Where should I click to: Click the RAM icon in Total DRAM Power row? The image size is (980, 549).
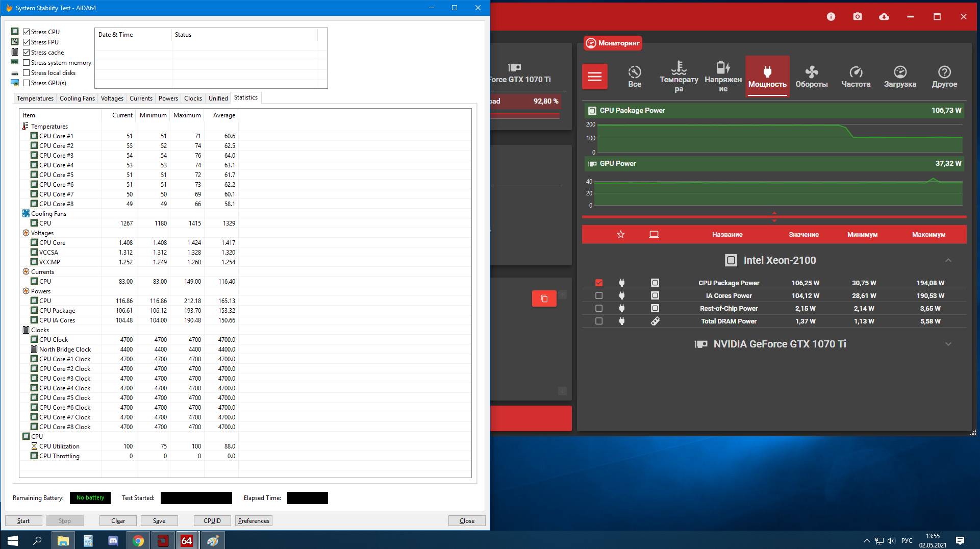coord(655,321)
